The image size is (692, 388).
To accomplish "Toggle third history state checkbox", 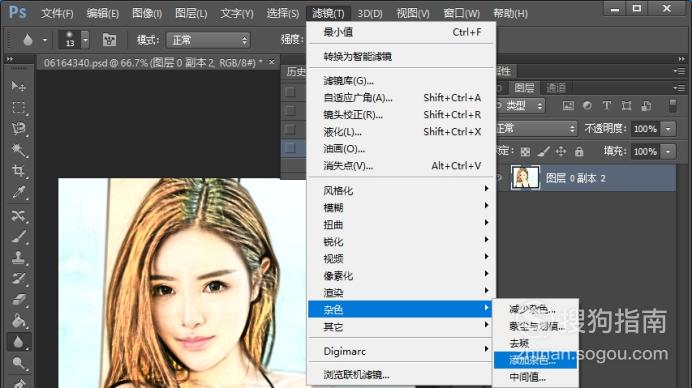I will pyautogui.click(x=290, y=129).
